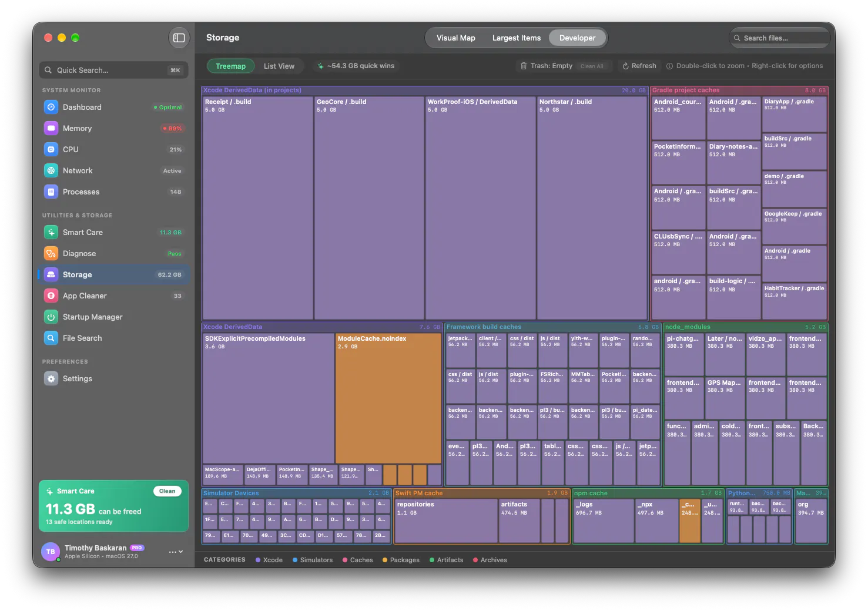Click the Artifacts legend label
This screenshot has width=868, height=611.
[x=450, y=560]
